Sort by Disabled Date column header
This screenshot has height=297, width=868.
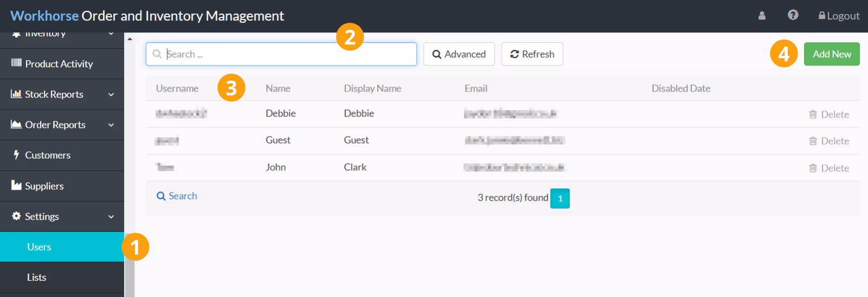(x=681, y=88)
